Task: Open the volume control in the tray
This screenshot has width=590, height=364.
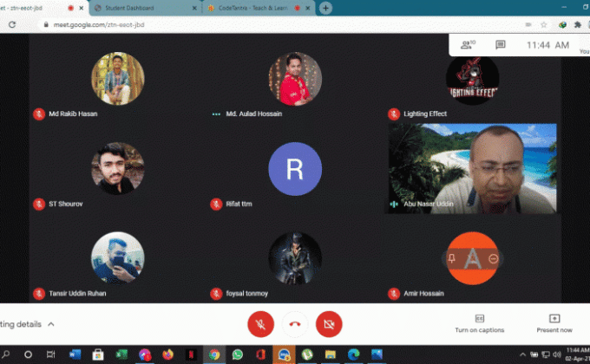Action: click(557, 354)
